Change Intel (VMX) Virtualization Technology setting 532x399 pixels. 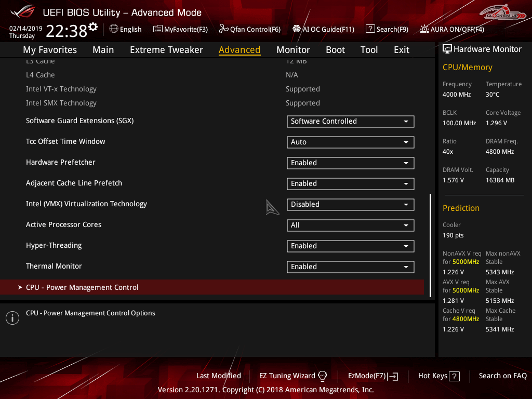click(x=350, y=205)
